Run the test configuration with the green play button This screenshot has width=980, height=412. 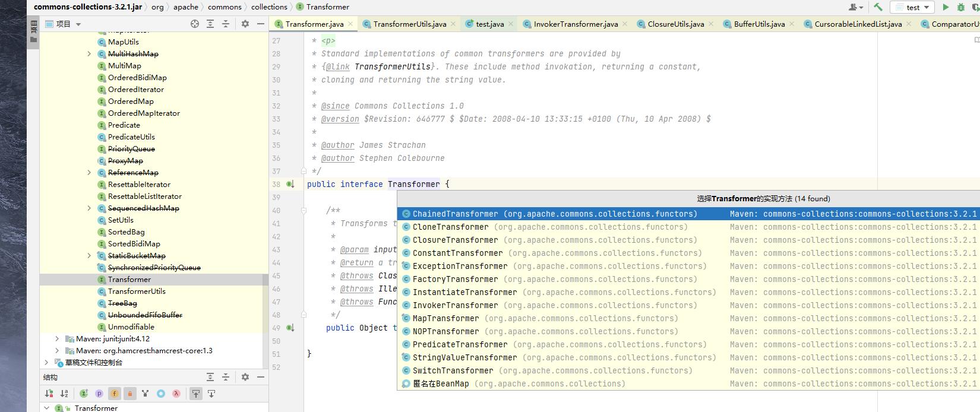946,7
